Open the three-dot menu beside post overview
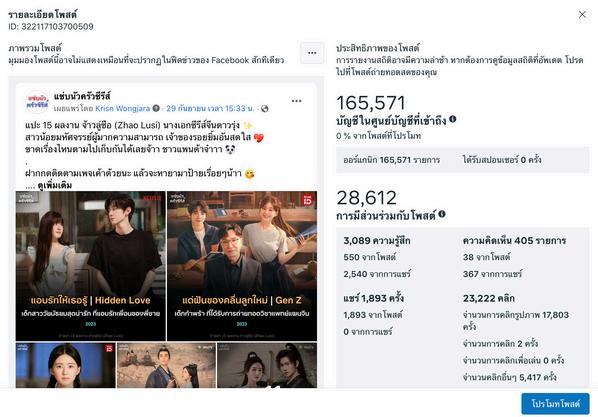Screen dimensions: 598x417 tap(312, 53)
